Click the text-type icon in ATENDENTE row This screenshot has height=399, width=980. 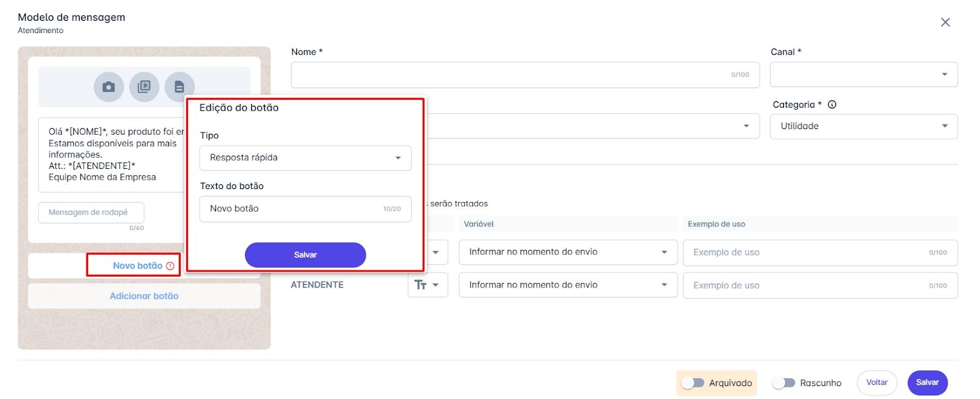421,285
